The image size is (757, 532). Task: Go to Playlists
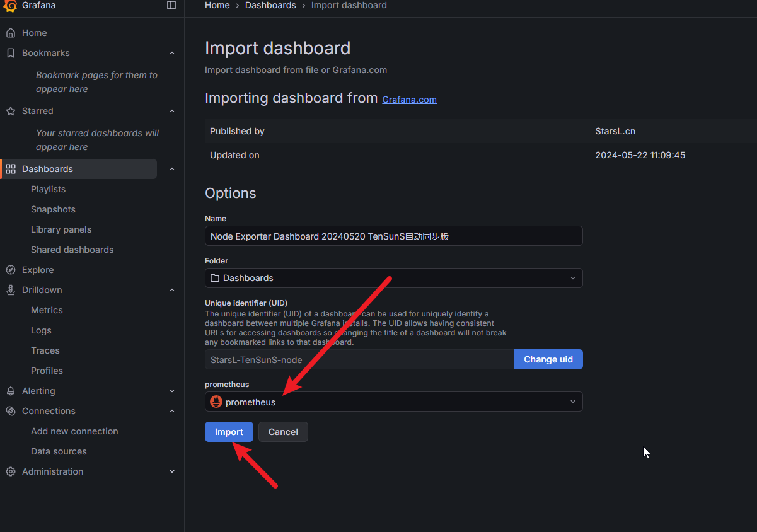click(x=48, y=189)
